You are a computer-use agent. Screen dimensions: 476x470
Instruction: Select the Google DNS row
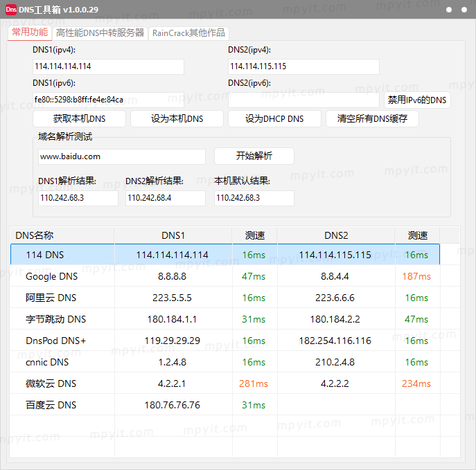[225, 276]
